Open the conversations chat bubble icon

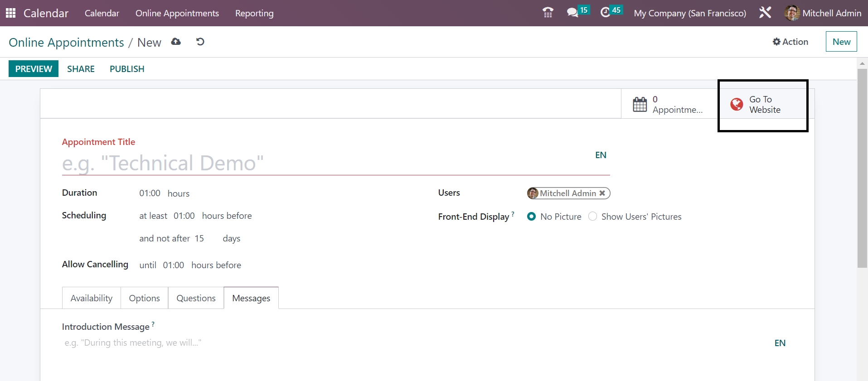pyautogui.click(x=572, y=13)
